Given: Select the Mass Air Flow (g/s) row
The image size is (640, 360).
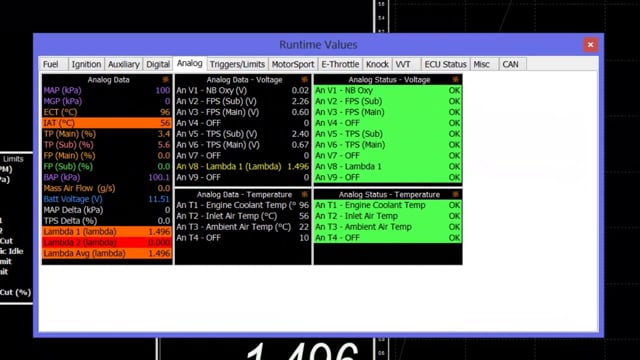Looking at the screenshot, I should coord(107,188).
